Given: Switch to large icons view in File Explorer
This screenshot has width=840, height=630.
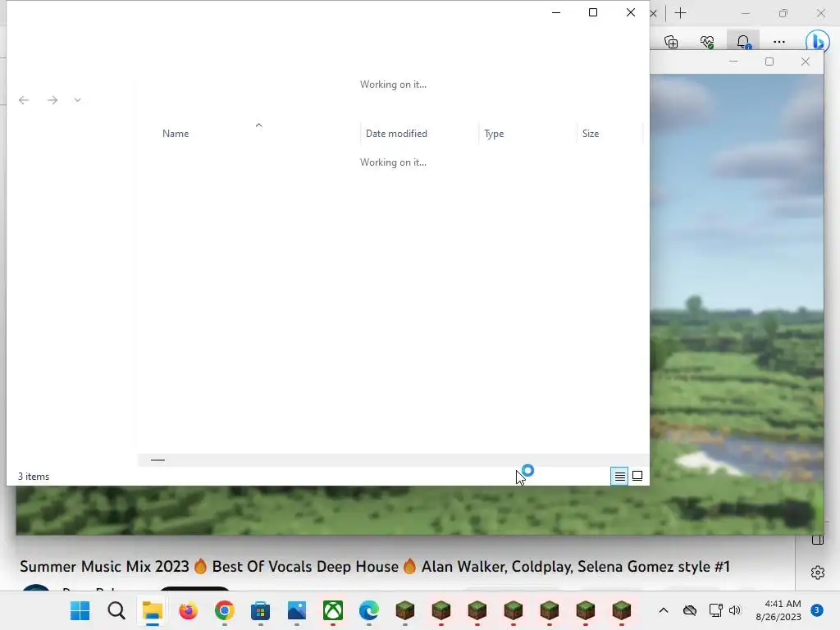Looking at the screenshot, I should click(637, 476).
